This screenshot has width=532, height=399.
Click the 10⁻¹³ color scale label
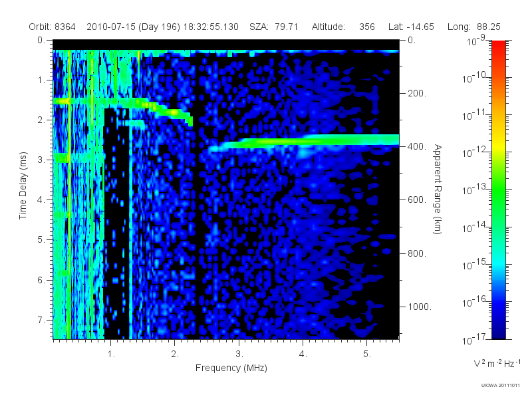coord(475,190)
